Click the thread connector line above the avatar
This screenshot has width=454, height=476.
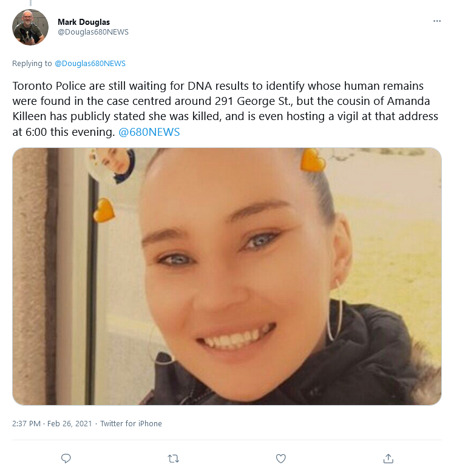30,3
